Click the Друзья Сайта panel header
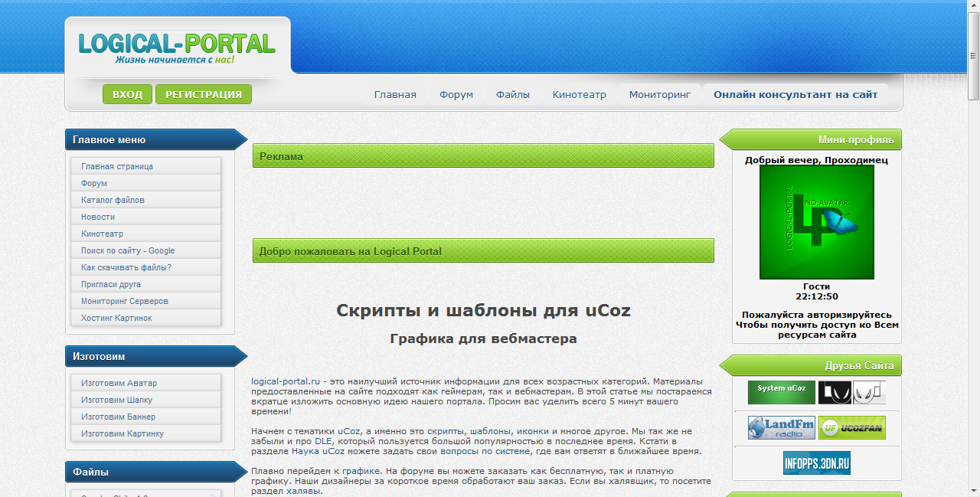 [x=811, y=365]
